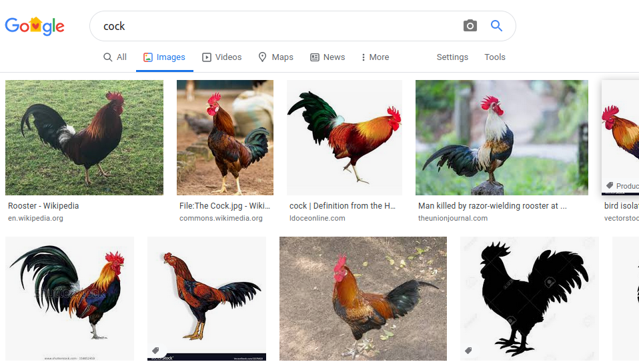This screenshot has height=364, width=639.
Task: Select the rooster on dirt ground thumbnail
Action: pyautogui.click(x=363, y=298)
